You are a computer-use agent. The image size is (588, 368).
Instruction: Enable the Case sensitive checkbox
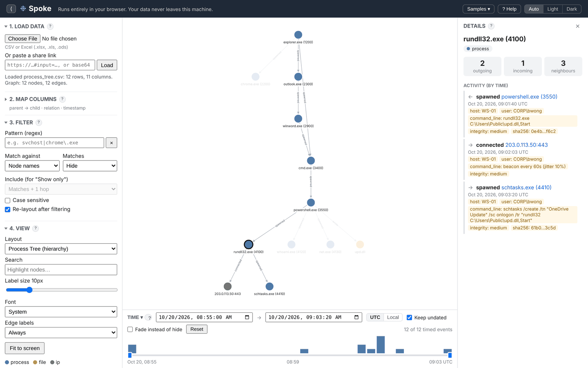point(7,201)
